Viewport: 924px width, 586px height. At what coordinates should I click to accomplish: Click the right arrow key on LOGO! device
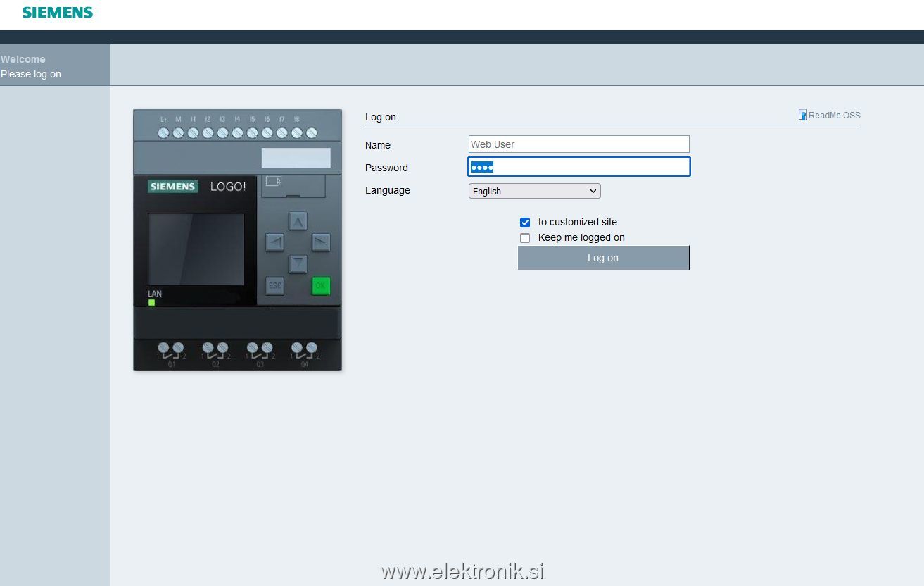pos(321,242)
